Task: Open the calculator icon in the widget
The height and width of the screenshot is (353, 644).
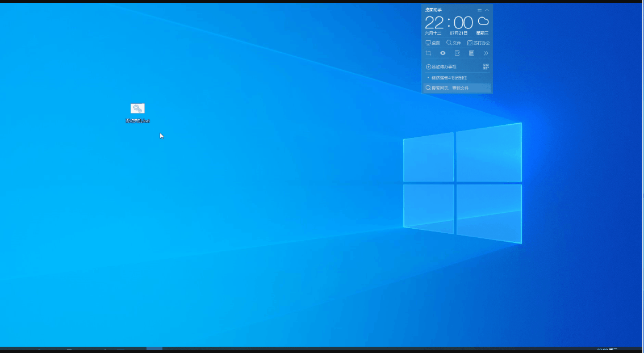Action: (x=471, y=53)
